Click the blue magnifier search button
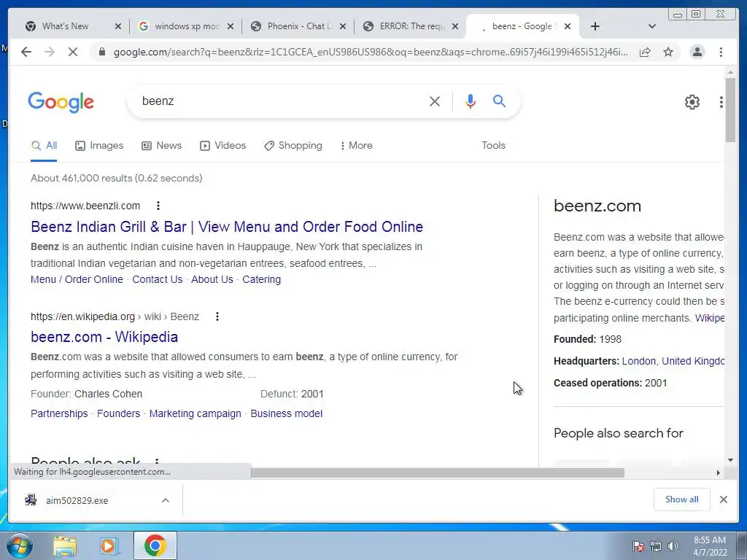The image size is (747, 560). 499,101
